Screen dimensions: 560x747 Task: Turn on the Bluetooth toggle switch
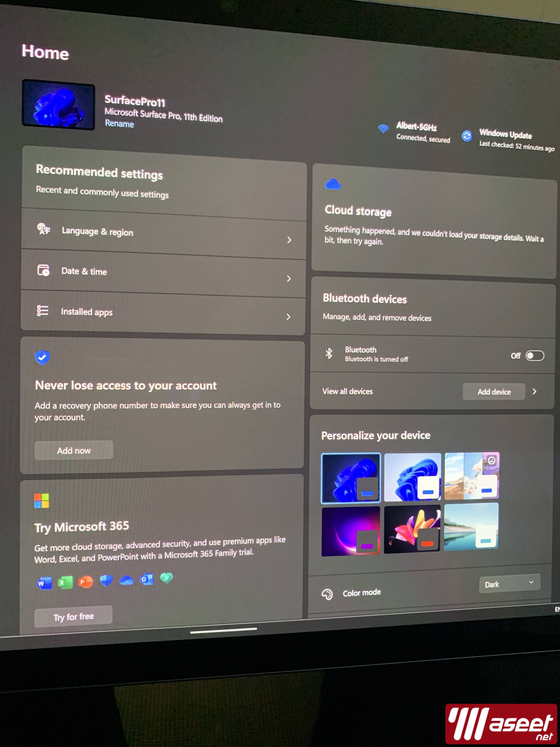[x=535, y=356]
